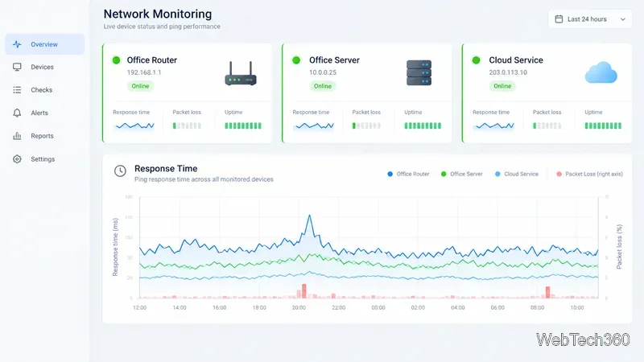Screen dimensions: 644x362
Task: Click IP address 192.168.1.1
Action: 144,72
